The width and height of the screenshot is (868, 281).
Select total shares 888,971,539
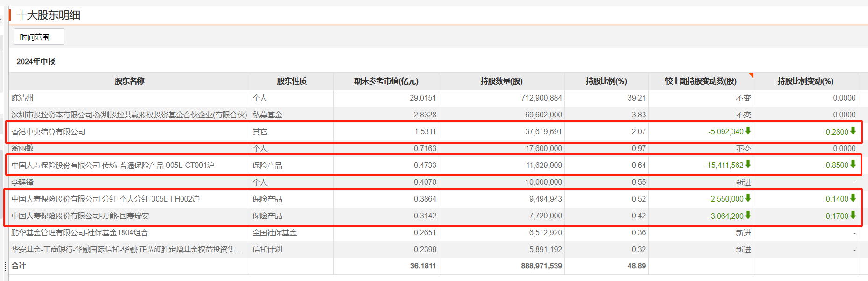542,266
